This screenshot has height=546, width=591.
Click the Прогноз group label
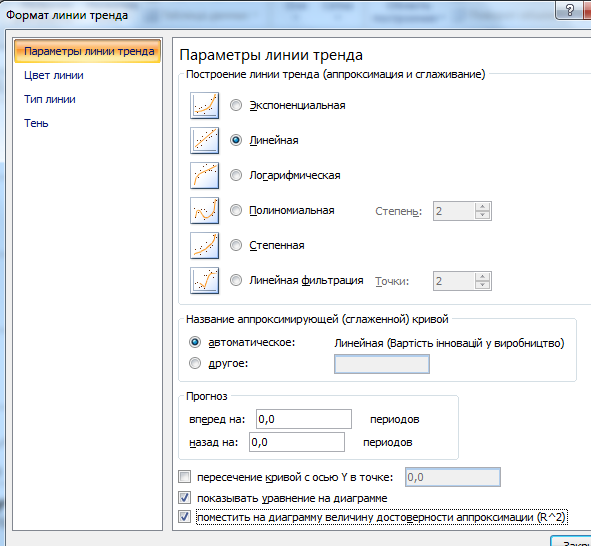click(207, 396)
